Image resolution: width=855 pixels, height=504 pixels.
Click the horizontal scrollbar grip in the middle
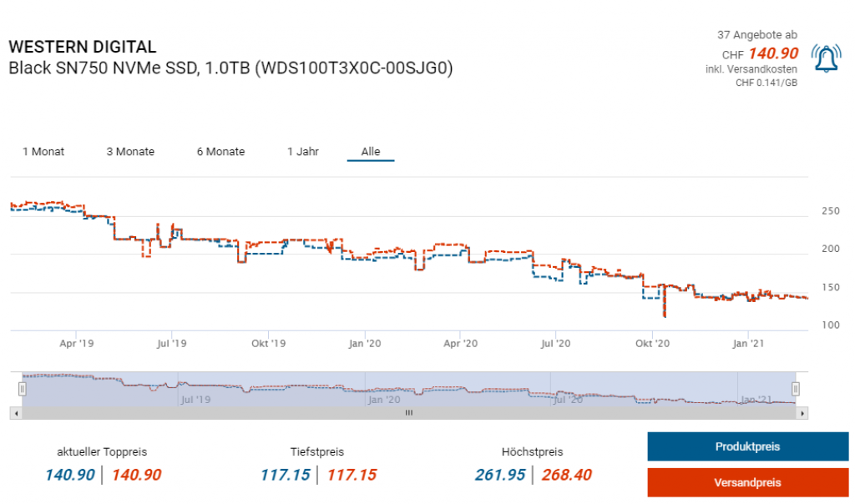pyautogui.click(x=409, y=412)
